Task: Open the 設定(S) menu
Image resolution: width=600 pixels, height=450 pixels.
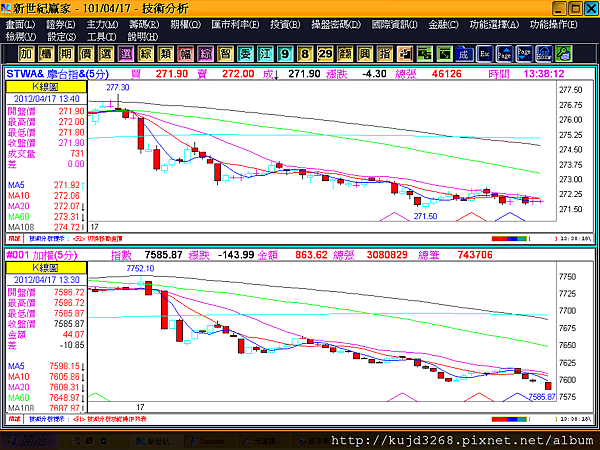Action: point(62,37)
